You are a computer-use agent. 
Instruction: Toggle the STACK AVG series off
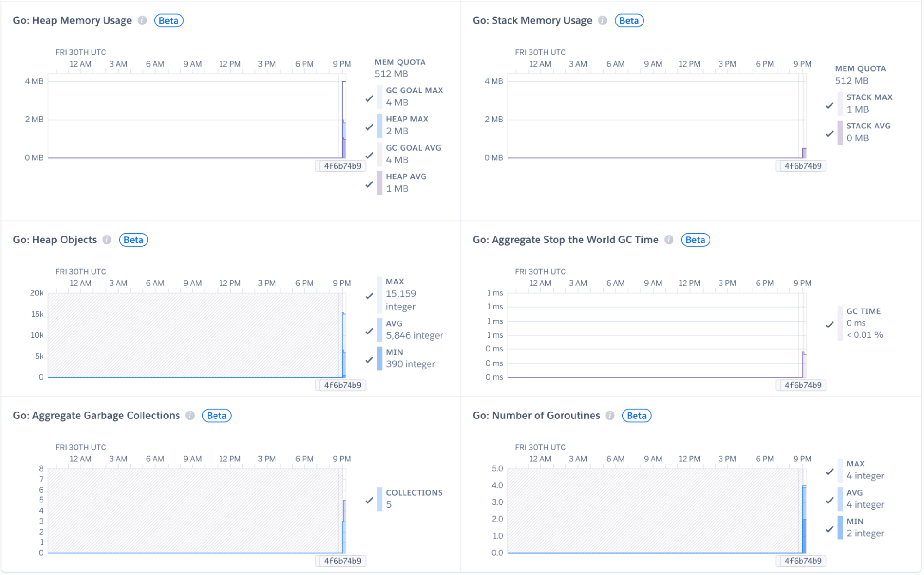829,133
